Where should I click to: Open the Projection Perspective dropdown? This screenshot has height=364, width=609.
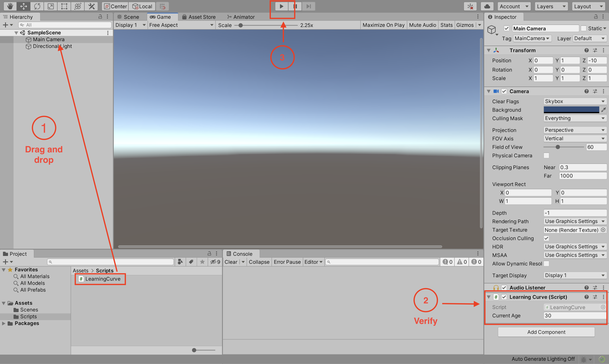click(x=575, y=130)
